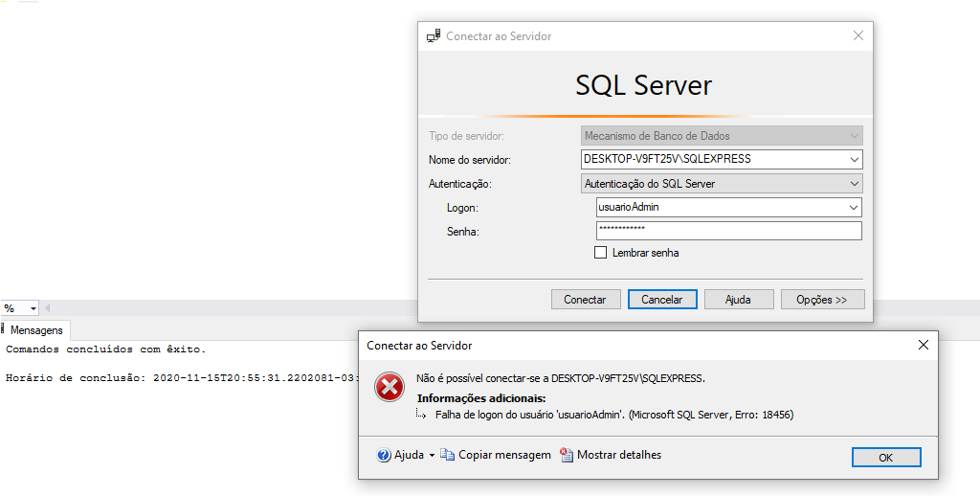Image resolution: width=980 pixels, height=496 pixels.
Task: Click the Copiar mensagem copy icon
Action: 448,456
